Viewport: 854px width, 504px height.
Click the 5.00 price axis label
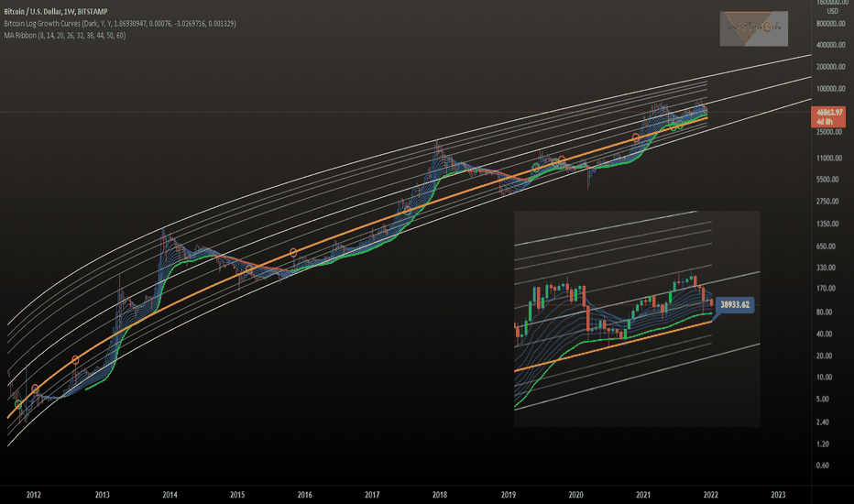[x=823, y=399]
